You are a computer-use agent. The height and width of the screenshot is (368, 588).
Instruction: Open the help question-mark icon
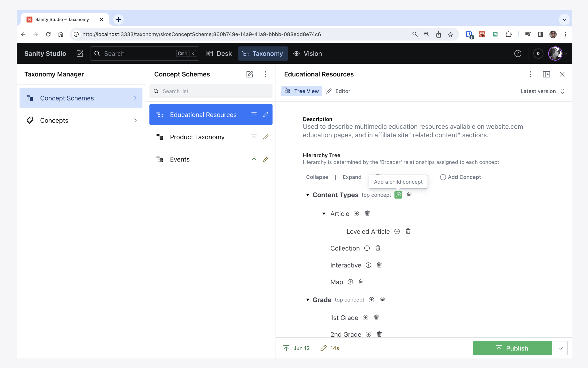[x=518, y=54]
